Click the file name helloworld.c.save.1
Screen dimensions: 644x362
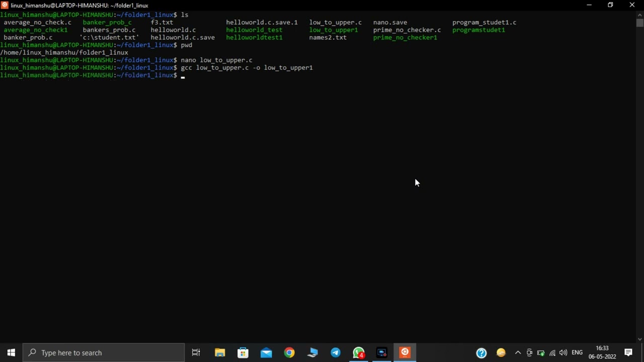(x=262, y=22)
